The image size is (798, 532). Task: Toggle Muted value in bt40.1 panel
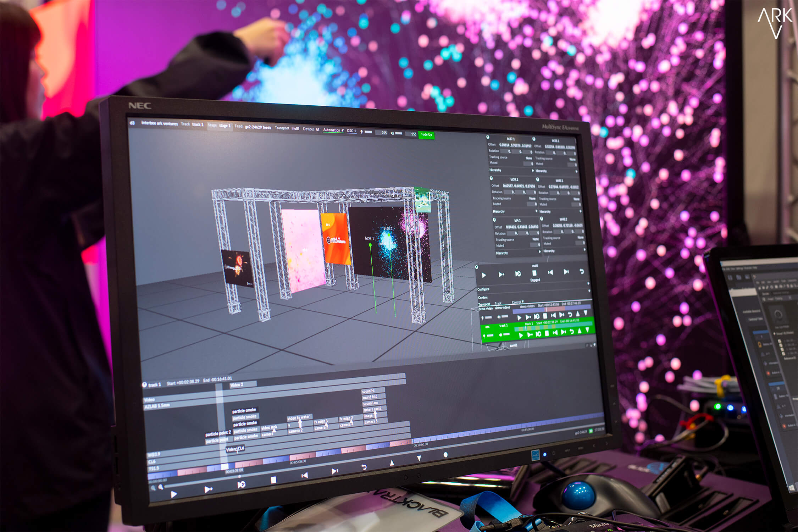click(x=576, y=205)
